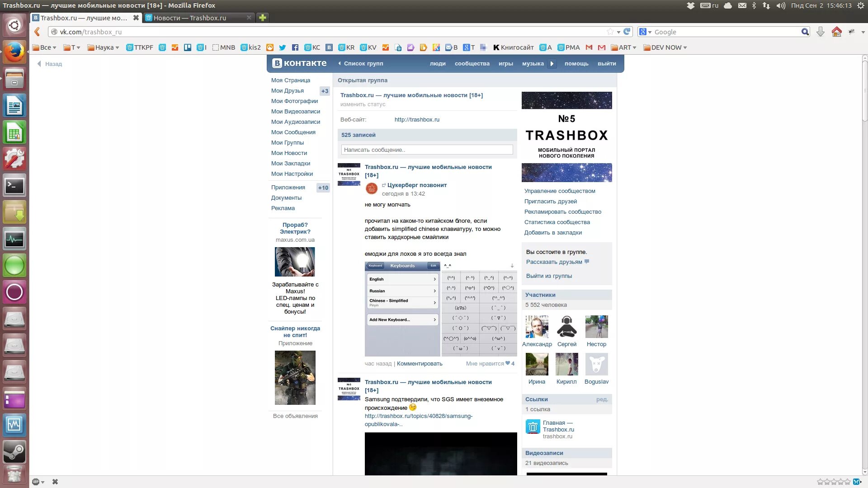Open new tab with plus icon

click(x=262, y=18)
